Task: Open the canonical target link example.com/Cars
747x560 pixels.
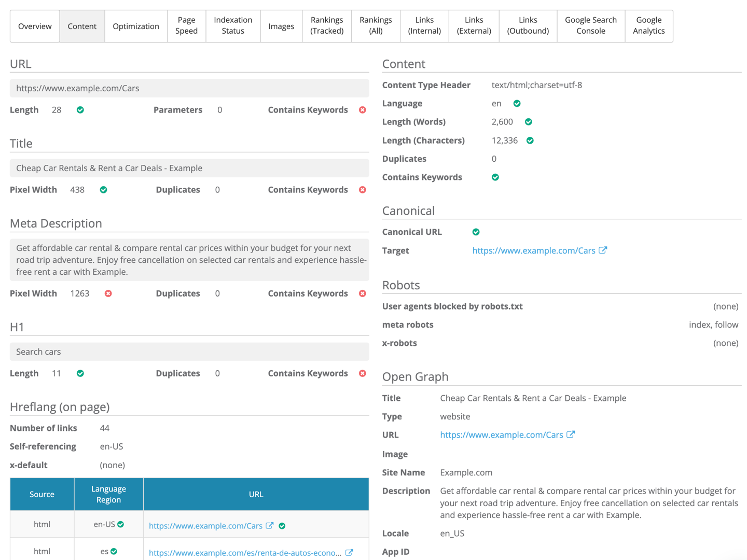Action: [533, 250]
